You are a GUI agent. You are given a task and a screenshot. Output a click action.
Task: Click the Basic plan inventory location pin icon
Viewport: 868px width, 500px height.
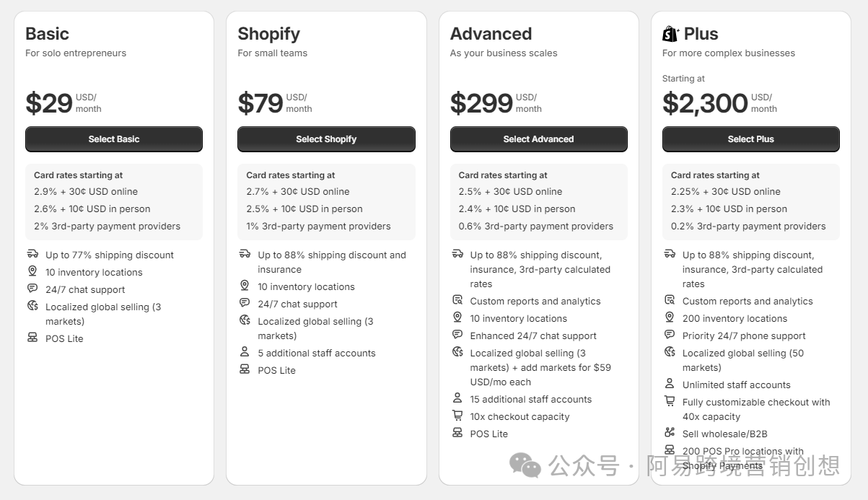coord(32,271)
